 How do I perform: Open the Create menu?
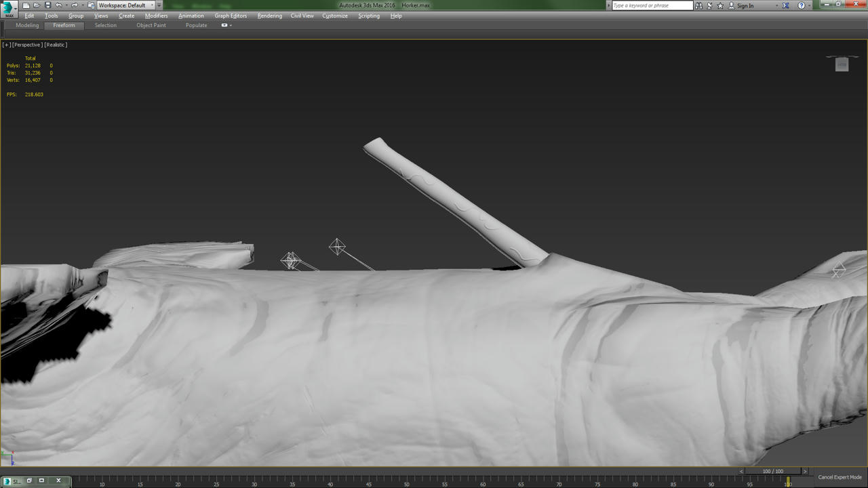pyautogui.click(x=127, y=16)
